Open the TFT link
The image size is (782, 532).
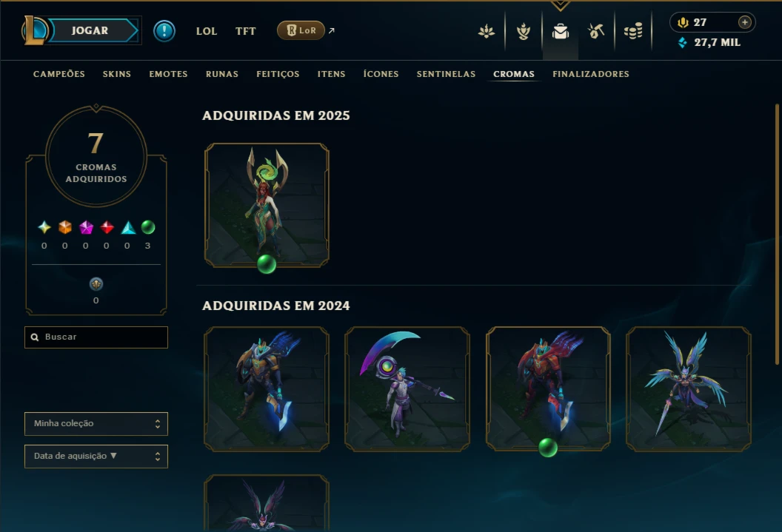pos(245,31)
